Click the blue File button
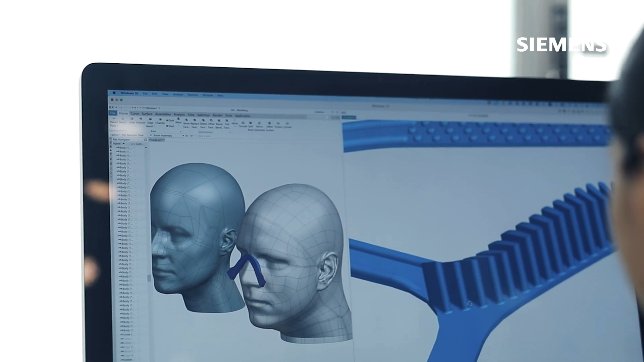Viewport: 644px width, 362px height. (x=113, y=113)
